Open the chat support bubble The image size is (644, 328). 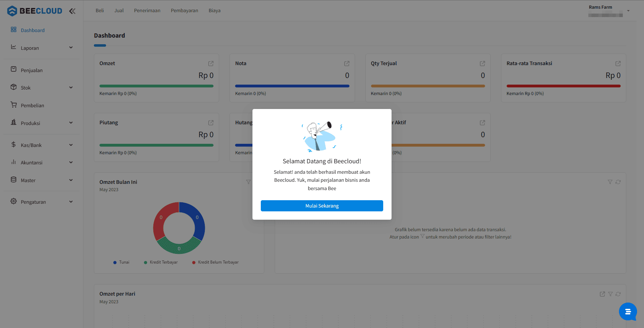click(x=628, y=312)
